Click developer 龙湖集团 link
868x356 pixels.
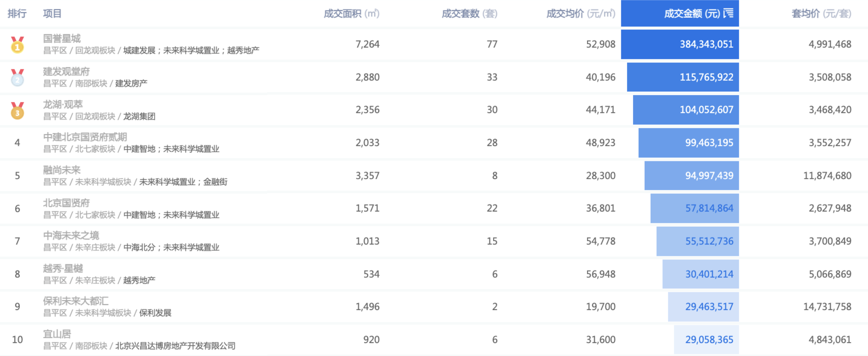139,116
